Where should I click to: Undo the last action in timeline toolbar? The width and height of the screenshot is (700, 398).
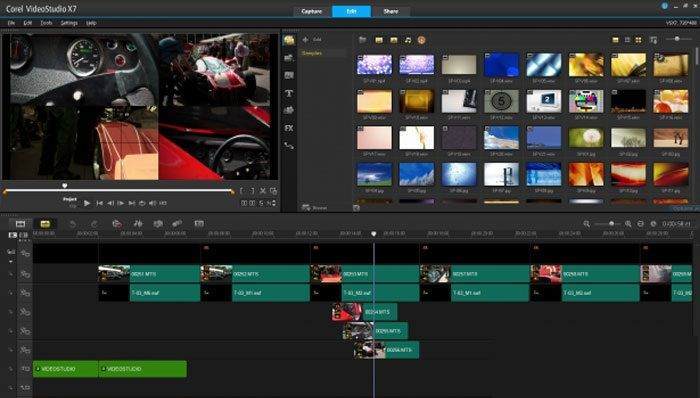[x=73, y=224]
